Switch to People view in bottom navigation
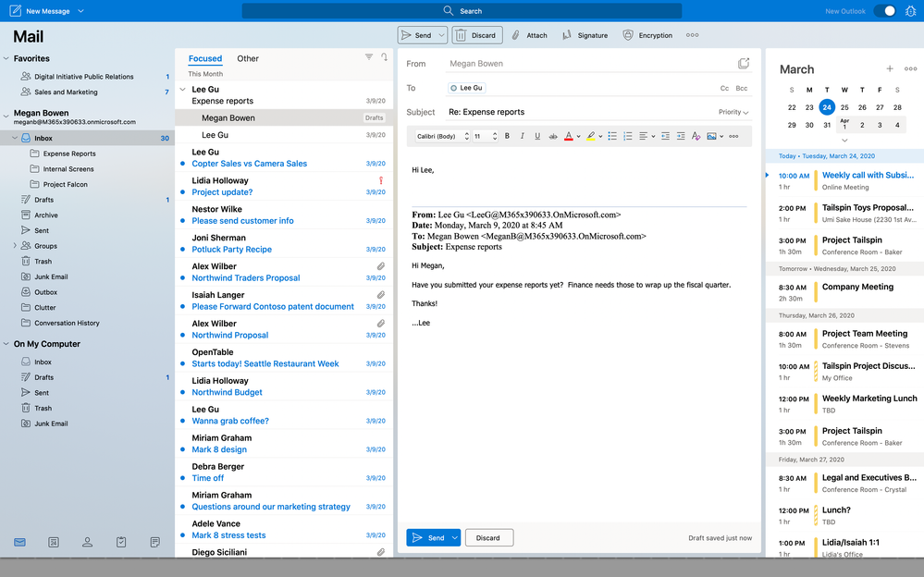Viewport: 924px width, 577px height. (87, 542)
